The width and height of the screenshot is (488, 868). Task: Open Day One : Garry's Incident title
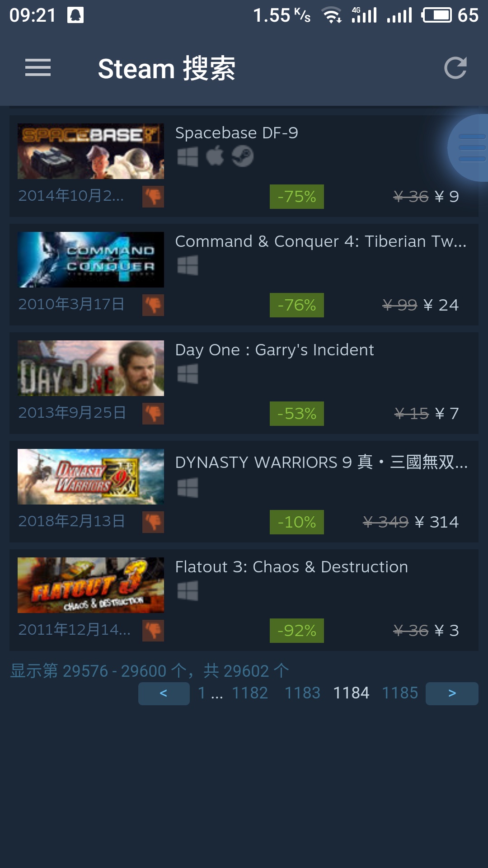point(274,350)
